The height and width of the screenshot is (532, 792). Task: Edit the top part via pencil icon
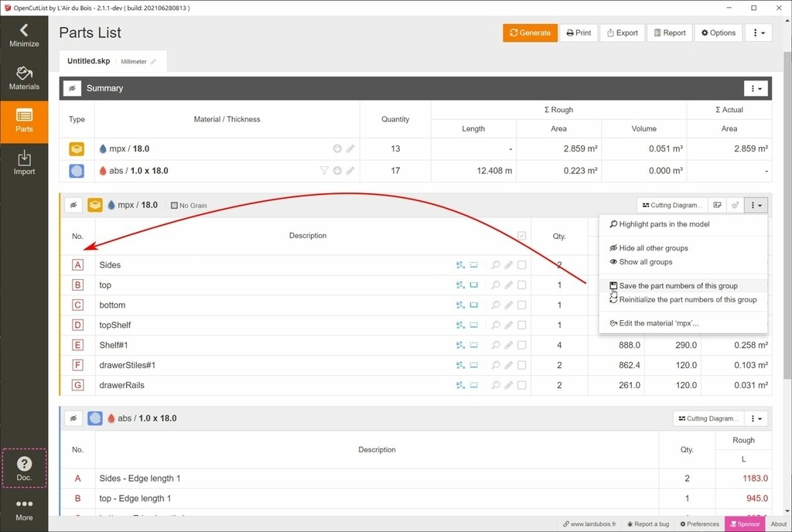click(x=509, y=285)
